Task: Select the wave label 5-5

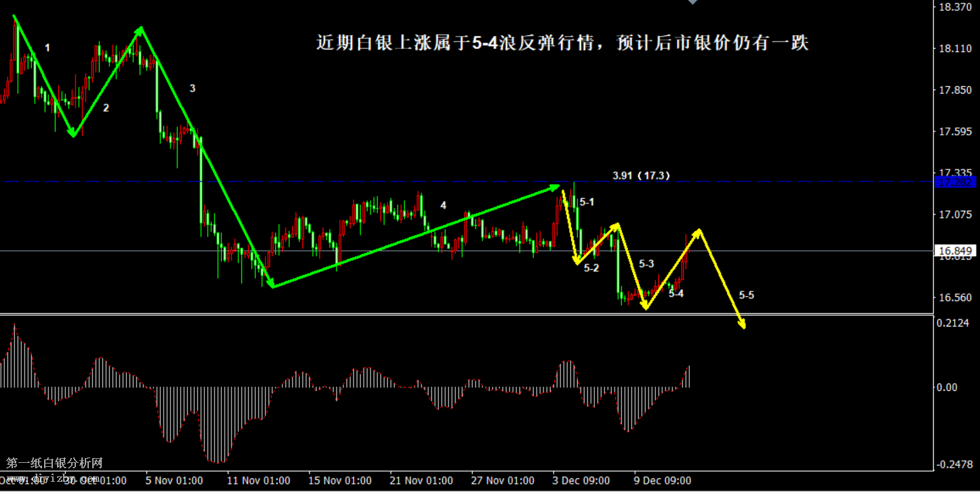Action: [x=746, y=295]
